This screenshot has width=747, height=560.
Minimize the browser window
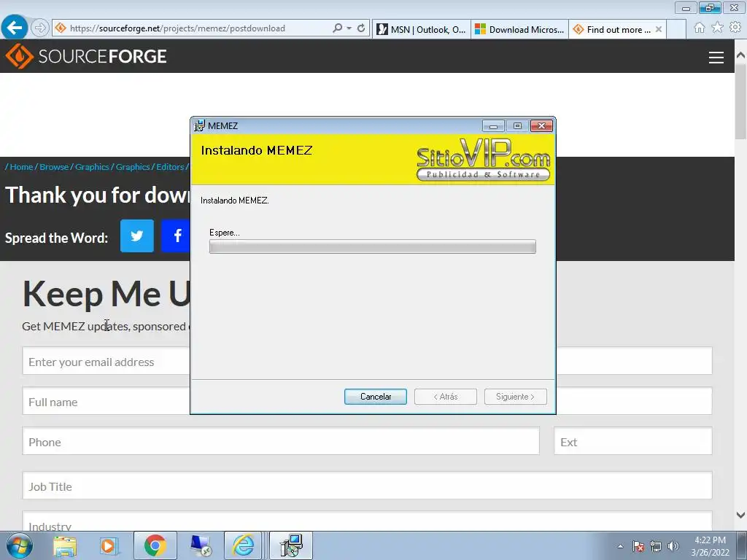[686, 7]
